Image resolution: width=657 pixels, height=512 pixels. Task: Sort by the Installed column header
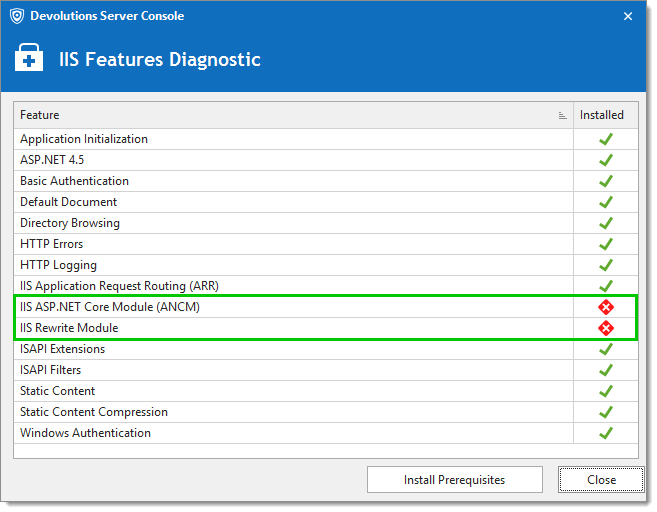(606, 115)
